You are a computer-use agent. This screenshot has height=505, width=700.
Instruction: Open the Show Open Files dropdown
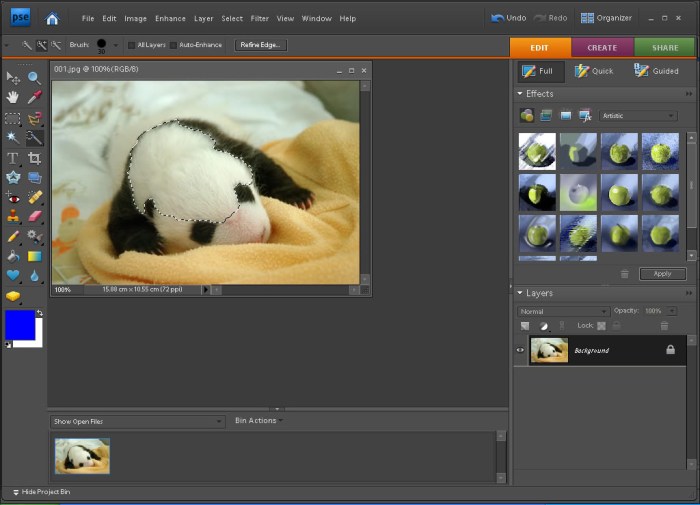[138, 421]
